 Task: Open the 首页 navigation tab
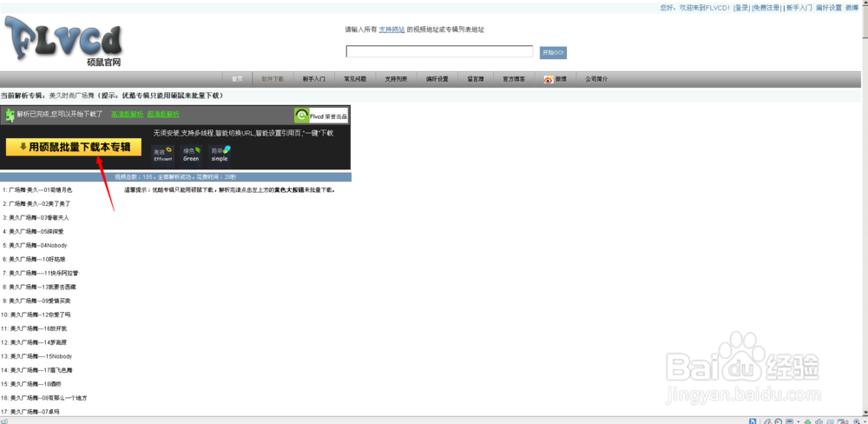(237, 79)
